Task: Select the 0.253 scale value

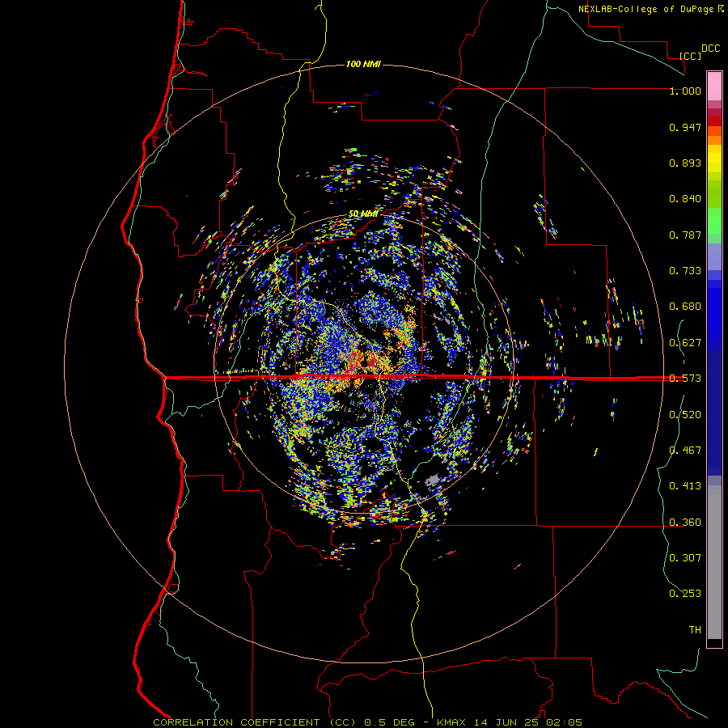Action: tap(685, 594)
